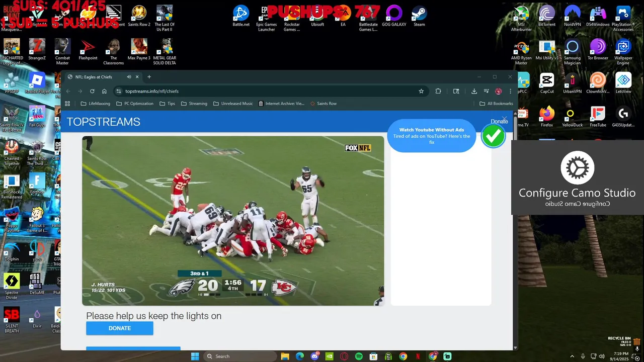Open a new browser tab
The width and height of the screenshot is (644, 362).
[149, 77]
